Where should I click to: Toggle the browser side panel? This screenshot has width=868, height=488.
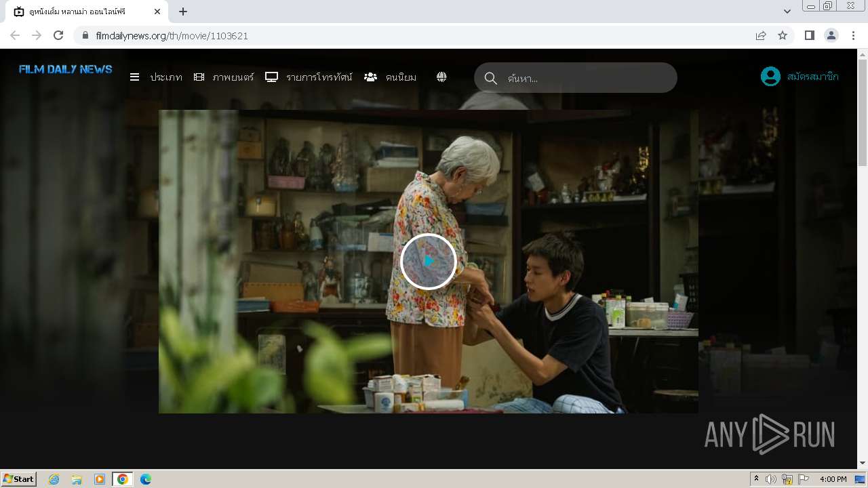[809, 35]
